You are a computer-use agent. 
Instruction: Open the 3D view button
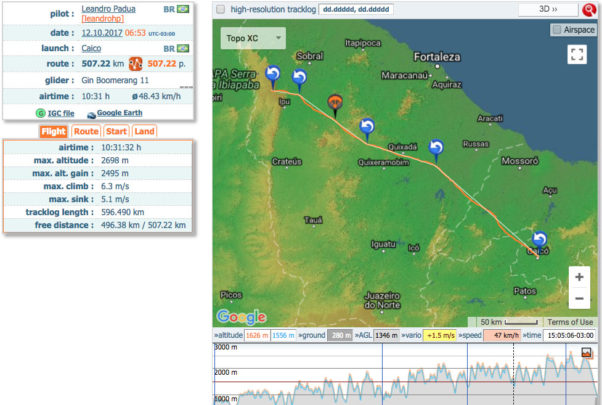548,9
